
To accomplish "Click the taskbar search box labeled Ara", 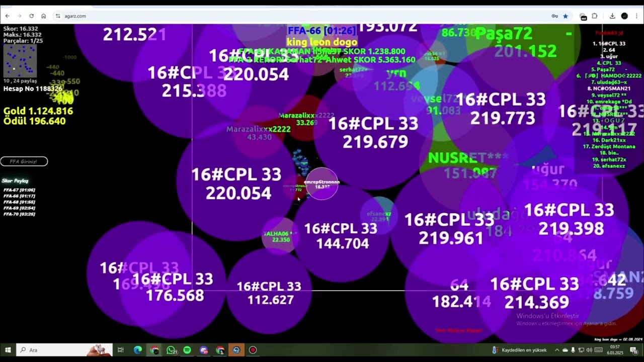I will pos(64,350).
